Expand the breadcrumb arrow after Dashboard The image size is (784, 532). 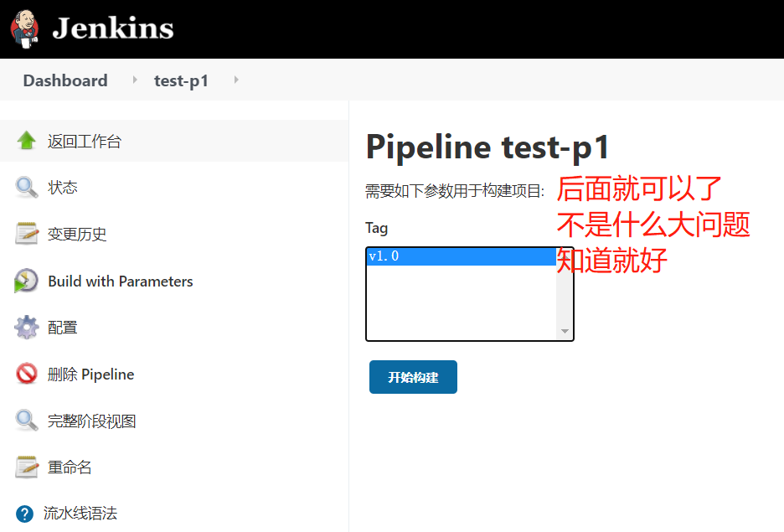(135, 80)
